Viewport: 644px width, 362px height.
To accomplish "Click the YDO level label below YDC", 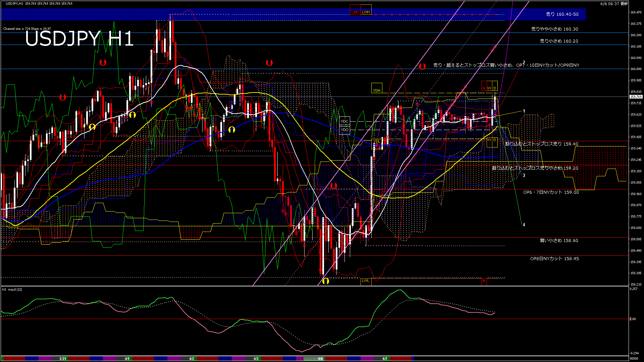I will click(x=344, y=130).
